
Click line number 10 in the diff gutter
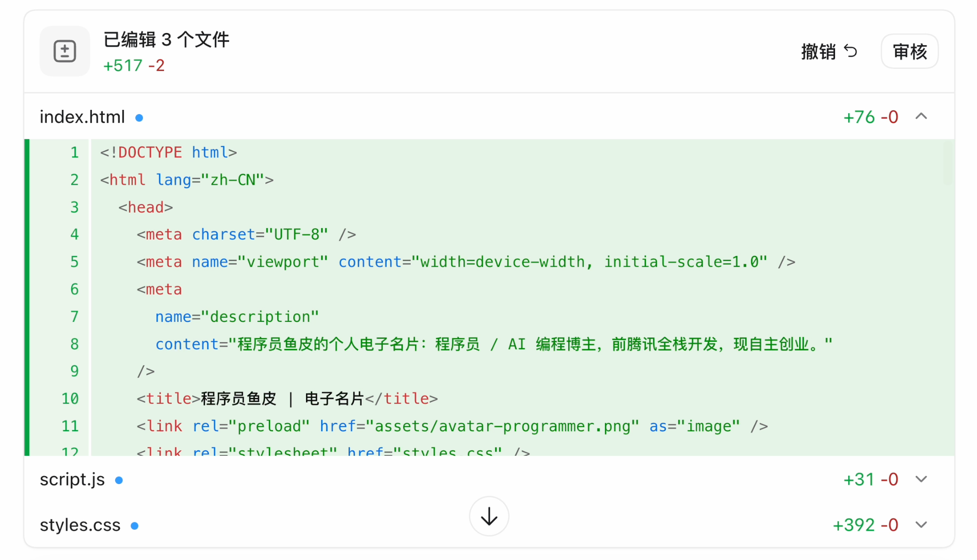click(x=70, y=399)
